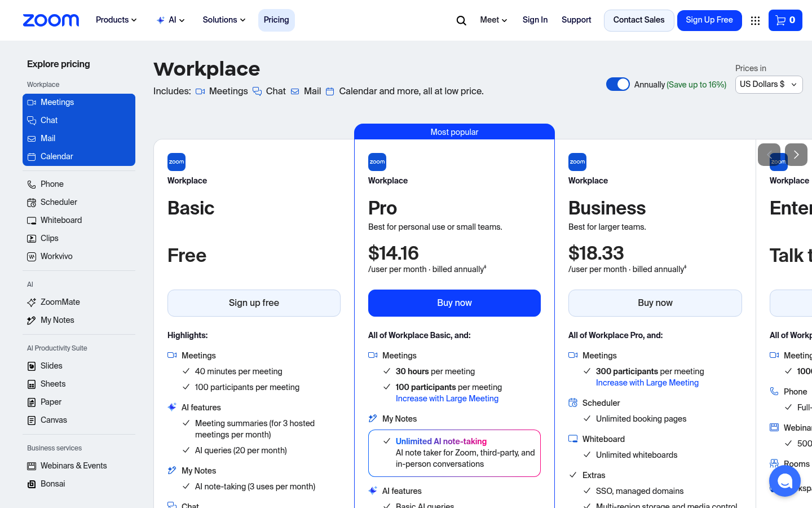Viewport: 812px width, 508px height.
Task: Click 'AI queries (20 per month)' text
Action: pyautogui.click(x=241, y=450)
